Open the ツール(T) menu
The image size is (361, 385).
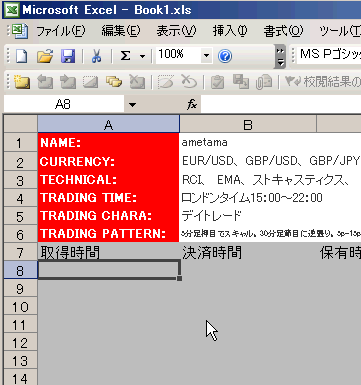click(x=340, y=31)
